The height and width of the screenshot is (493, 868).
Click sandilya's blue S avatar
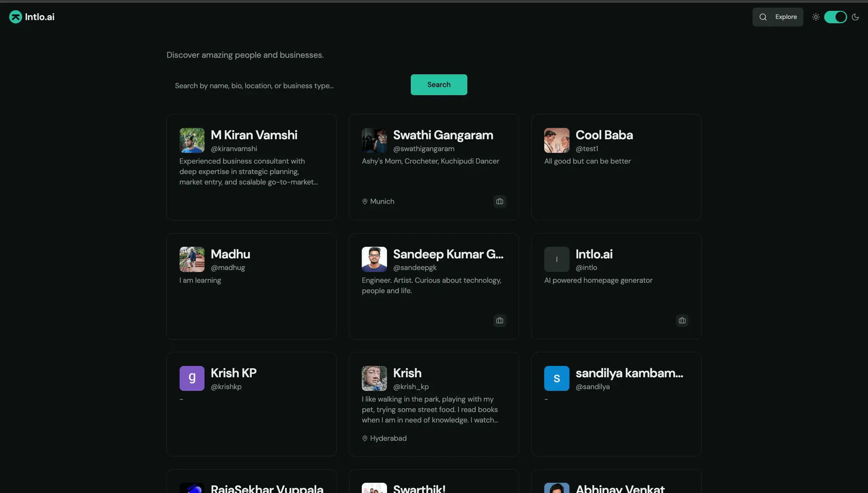tap(556, 378)
